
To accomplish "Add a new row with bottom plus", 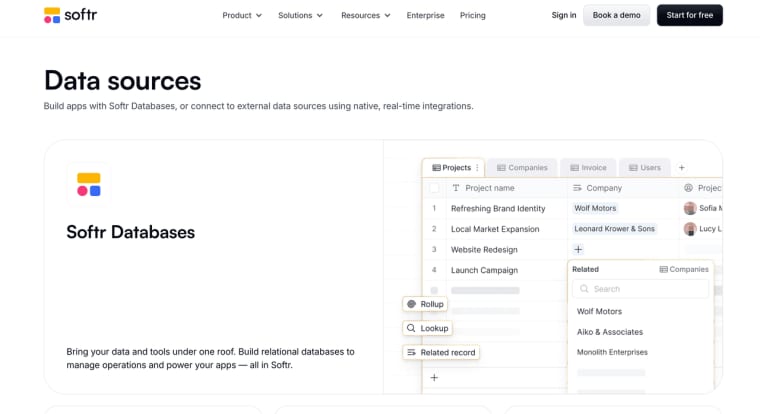I will pyautogui.click(x=434, y=378).
